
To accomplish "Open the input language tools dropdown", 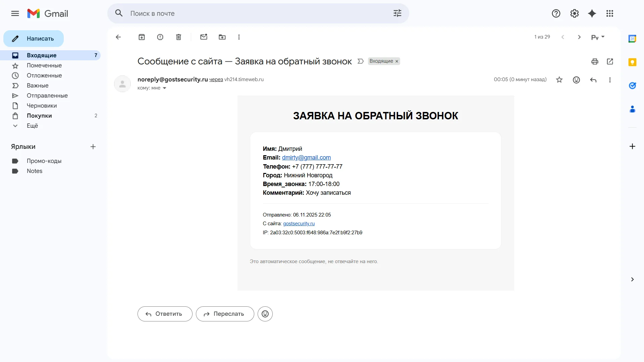I will pyautogui.click(x=603, y=37).
